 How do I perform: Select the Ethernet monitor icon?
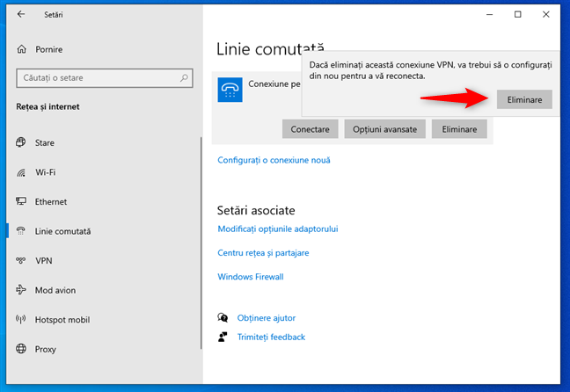21,202
